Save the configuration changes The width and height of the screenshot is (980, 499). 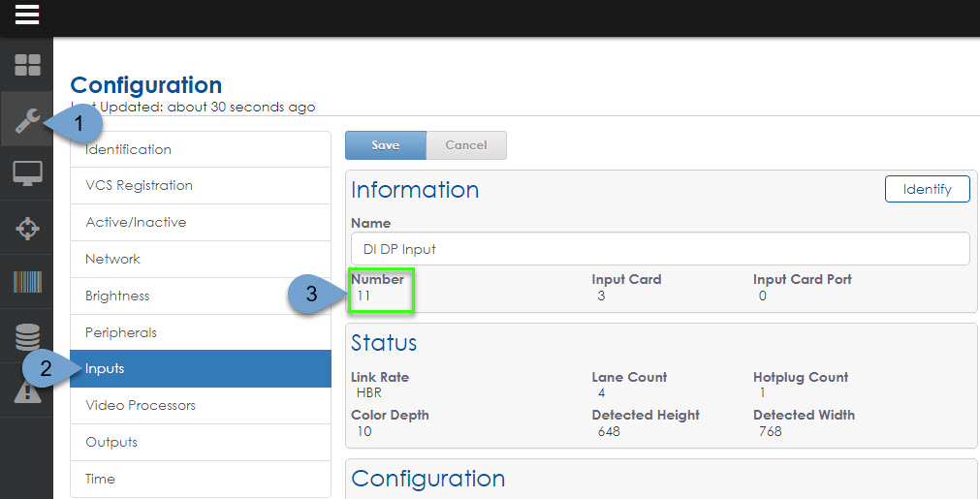coord(385,145)
